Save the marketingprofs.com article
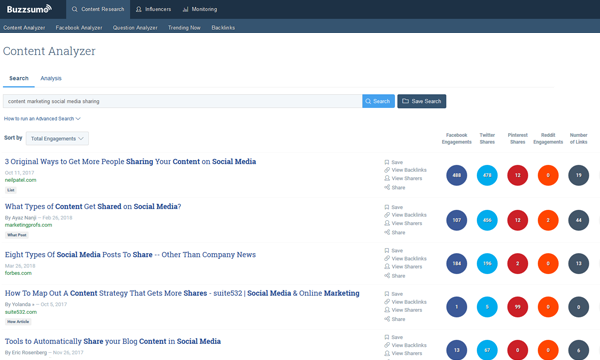600x360 pixels. click(394, 207)
